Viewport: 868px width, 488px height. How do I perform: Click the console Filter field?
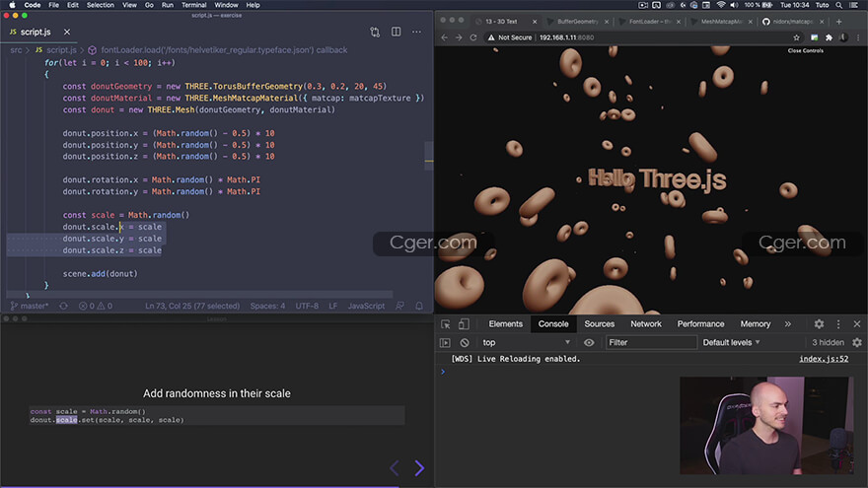point(651,342)
